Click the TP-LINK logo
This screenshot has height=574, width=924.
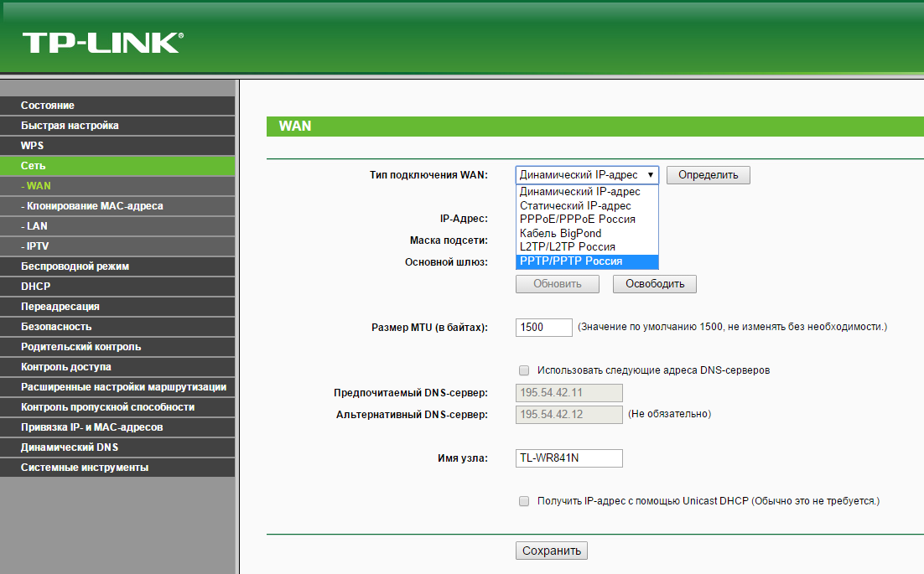102,43
